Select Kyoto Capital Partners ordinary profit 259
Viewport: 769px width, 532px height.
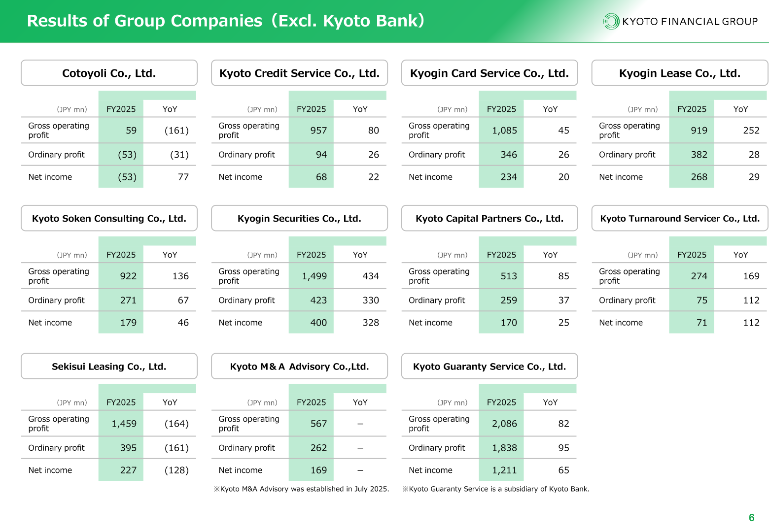(509, 300)
